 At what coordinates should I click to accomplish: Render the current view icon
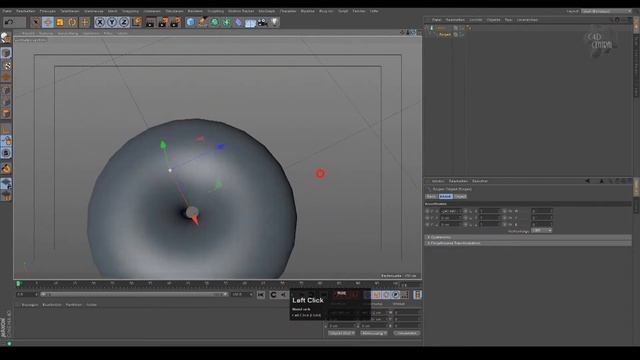(150, 22)
